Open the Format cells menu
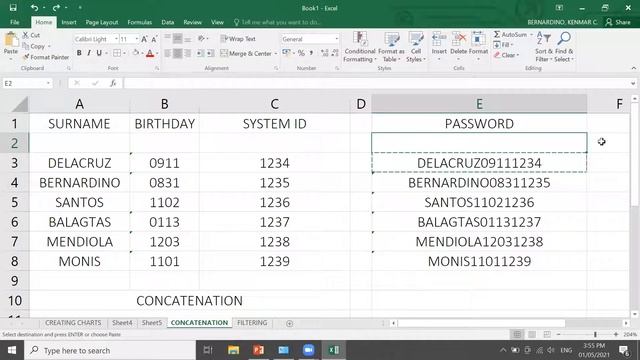The height and width of the screenshot is (360, 640). coord(478,46)
